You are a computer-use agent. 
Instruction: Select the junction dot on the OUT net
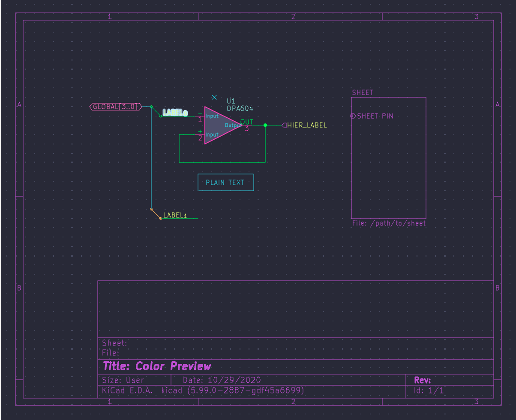tap(265, 126)
